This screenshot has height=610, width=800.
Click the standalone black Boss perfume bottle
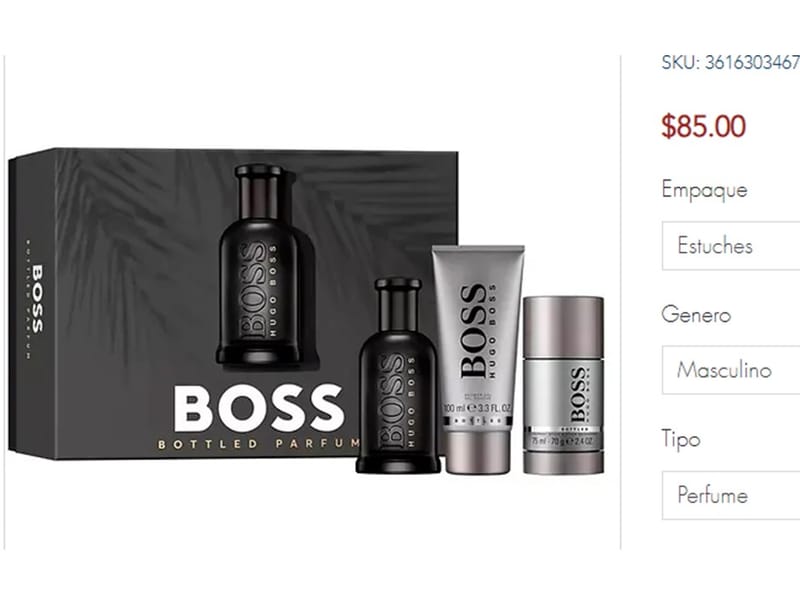click(x=398, y=376)
